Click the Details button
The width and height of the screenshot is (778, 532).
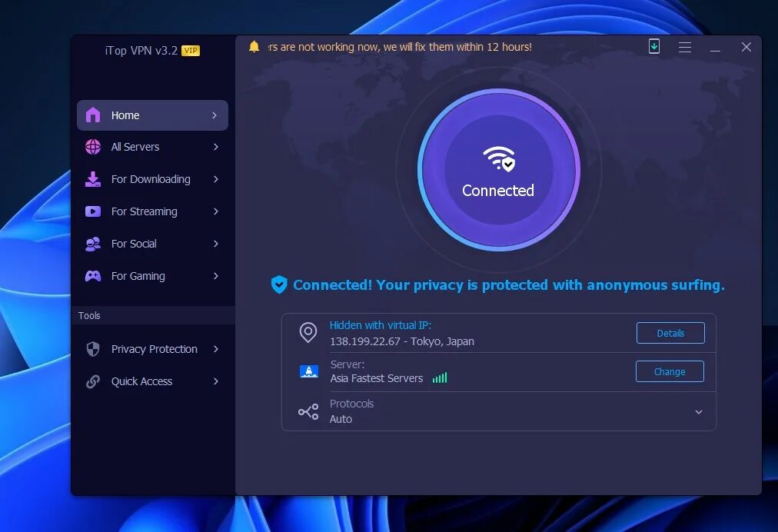click(x=670, y=333)
